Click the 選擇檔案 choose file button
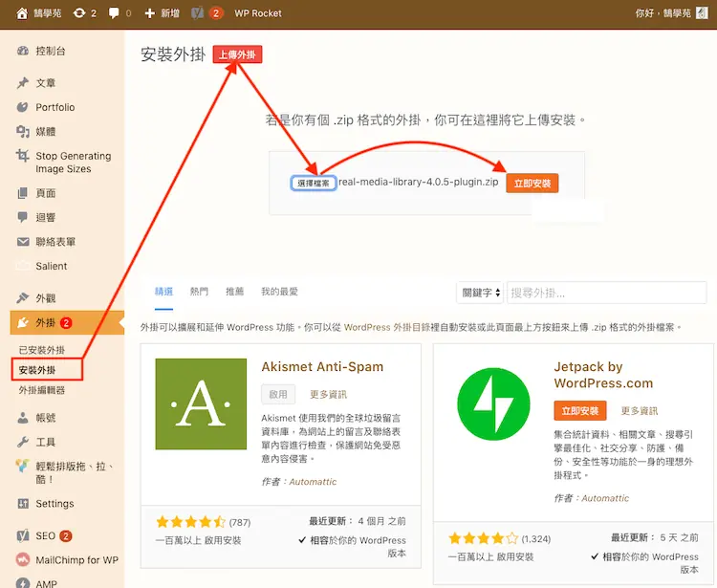The height and width of the screenshot is (588, 717). pos(314,183)
